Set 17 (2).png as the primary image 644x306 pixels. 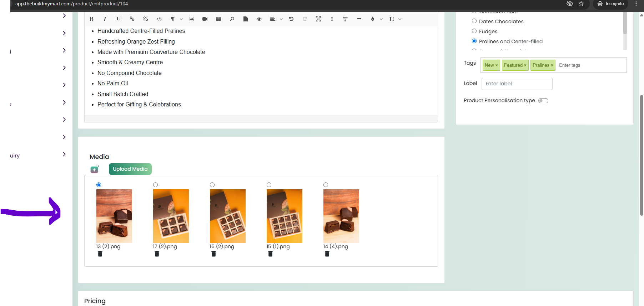pyautogui.click(x=155, y=185)
